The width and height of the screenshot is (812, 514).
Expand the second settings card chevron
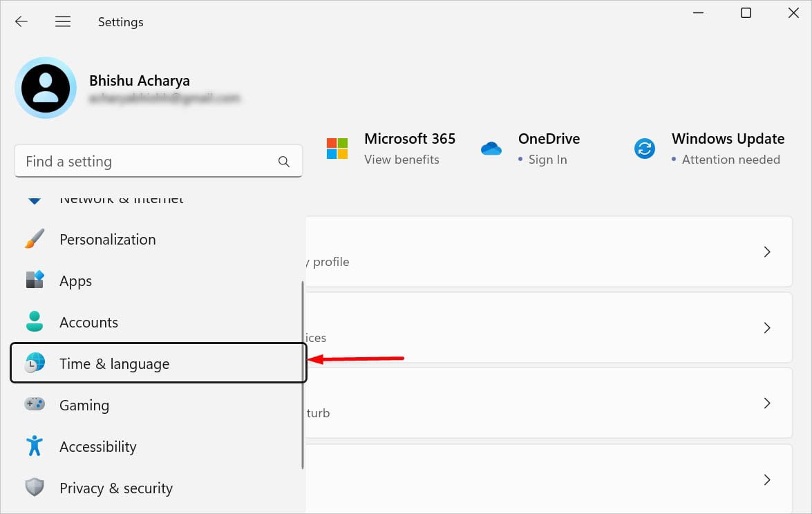[x=766, y=327]
